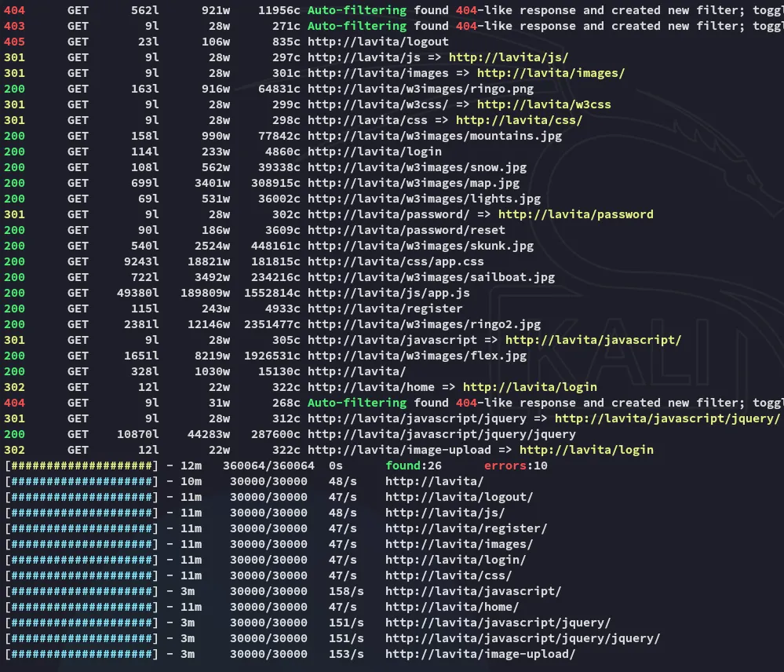This screenshot has width=784, height=672.
Task: Click the 403 status code
Action: point(14,26)
